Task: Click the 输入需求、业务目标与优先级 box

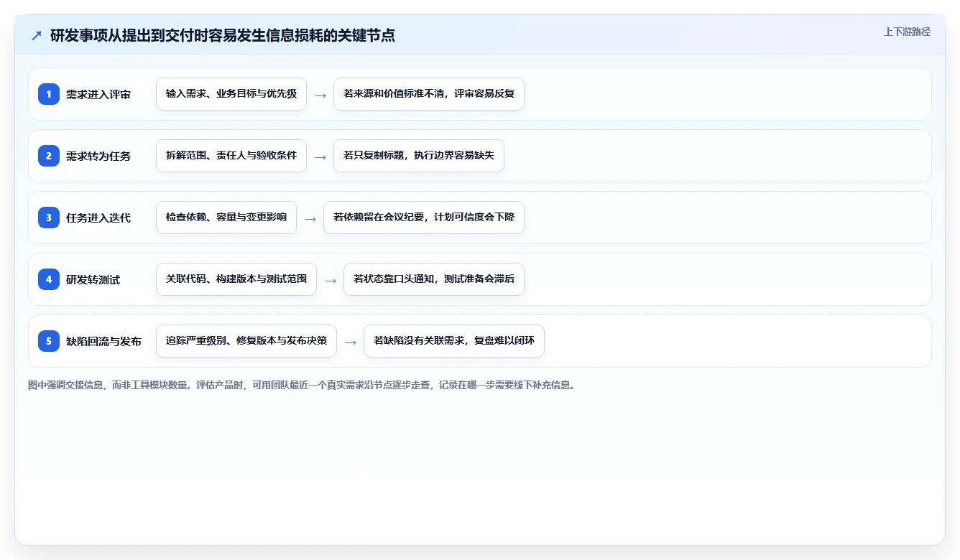Action: (231, 94)
